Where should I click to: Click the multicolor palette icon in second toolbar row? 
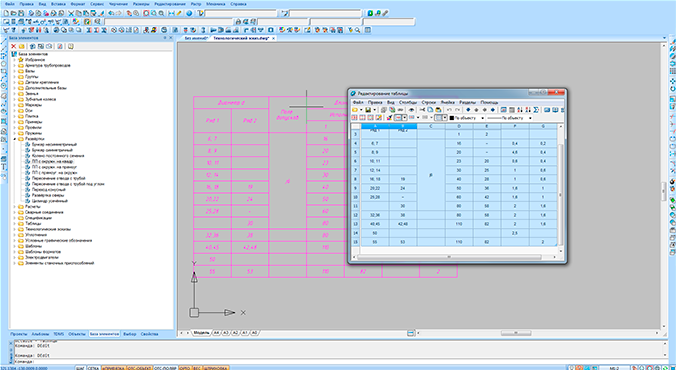(x=76, y=22)
